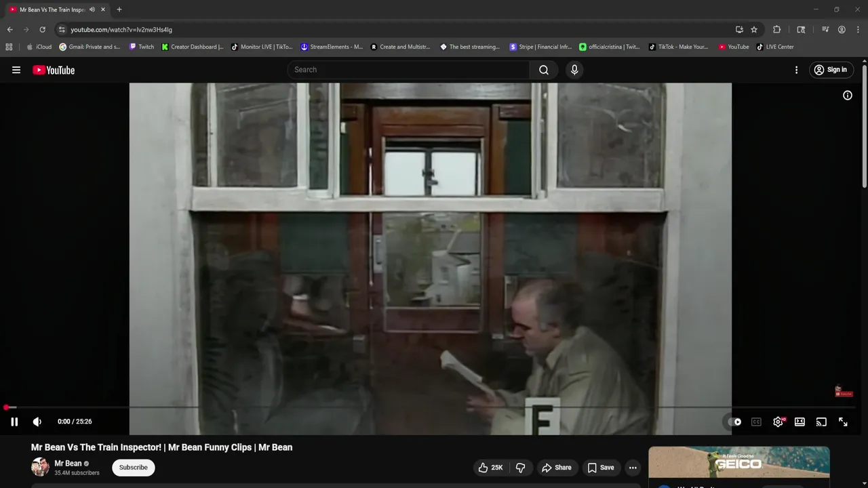
Task: Open The best streaming bookmark
Action: pyautogui.click(x=470, y=47)
